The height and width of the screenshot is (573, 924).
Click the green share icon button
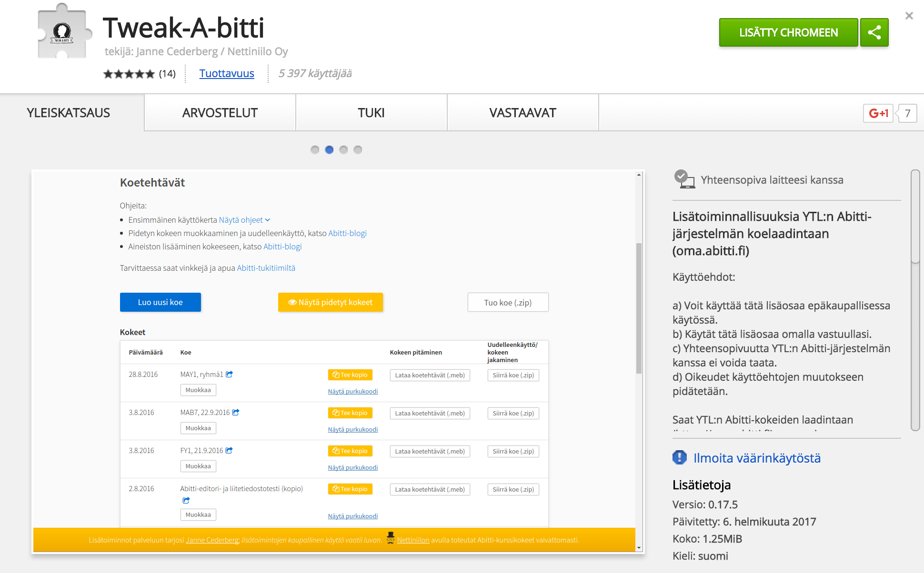click(874, 32)
